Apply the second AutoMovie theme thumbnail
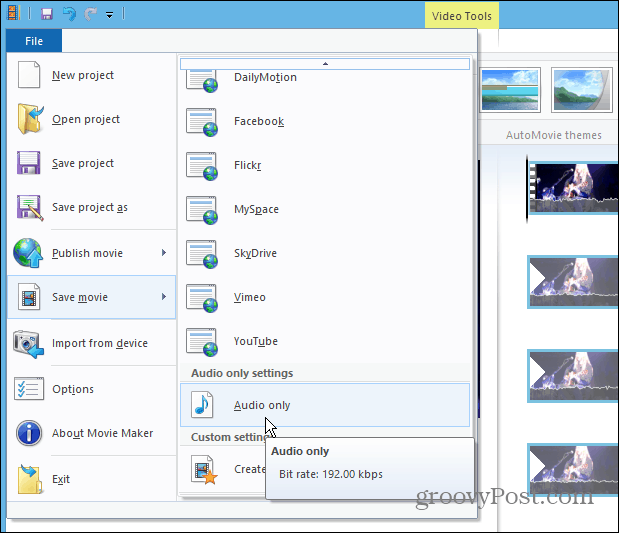 click(582, 90)
